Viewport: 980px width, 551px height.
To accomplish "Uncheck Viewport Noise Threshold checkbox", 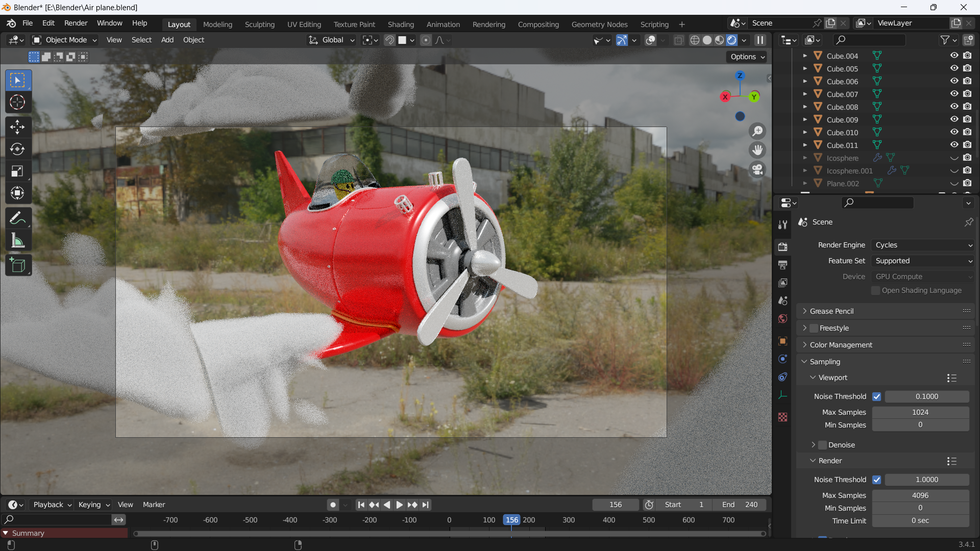I will point(876,396).
